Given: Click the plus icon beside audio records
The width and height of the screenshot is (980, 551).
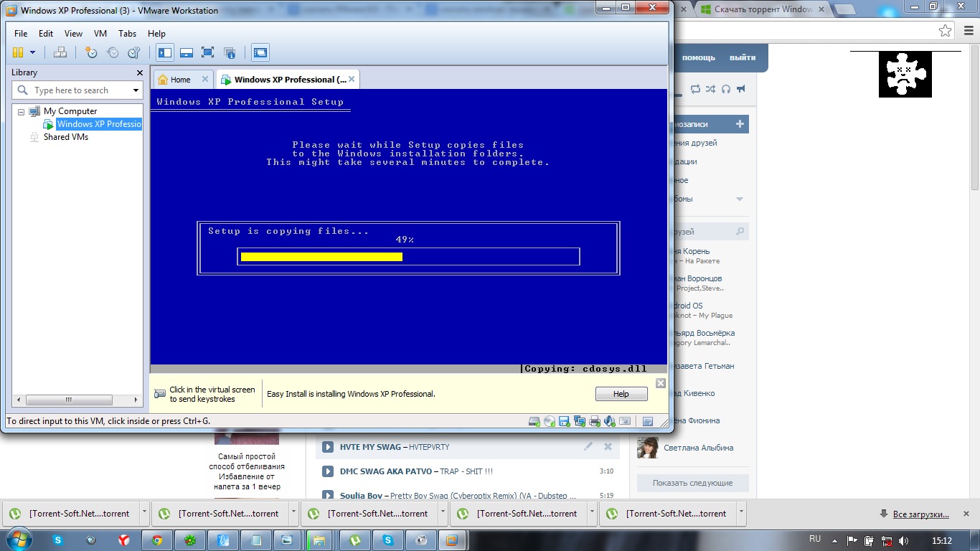Looking at the screenshot, I should (740, 124).
